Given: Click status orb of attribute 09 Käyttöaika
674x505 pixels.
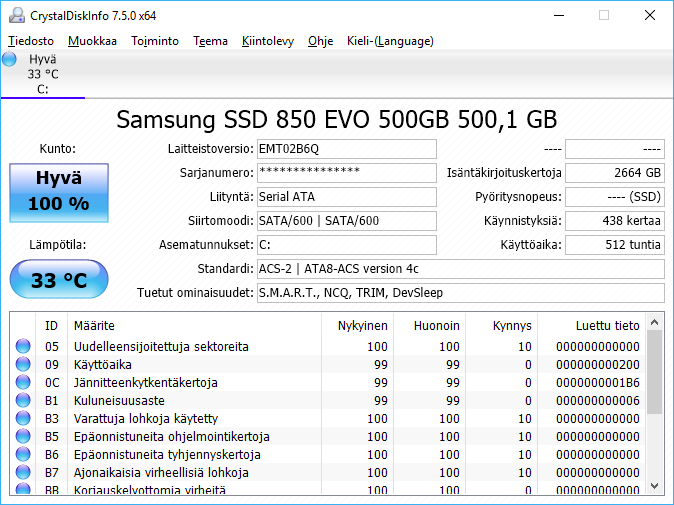Looking at the screenshot, I should pos(23,364).
